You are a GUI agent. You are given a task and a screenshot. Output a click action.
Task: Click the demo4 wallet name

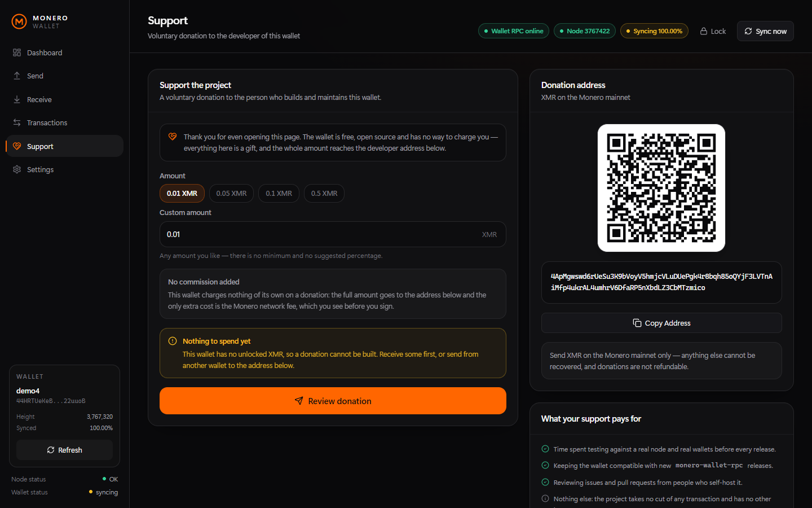point(28,391)
